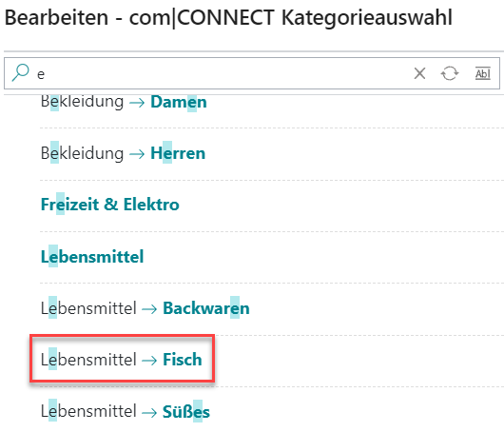Refresh the category list
Viewport: 504px width, 432px height.
point(450,73)
